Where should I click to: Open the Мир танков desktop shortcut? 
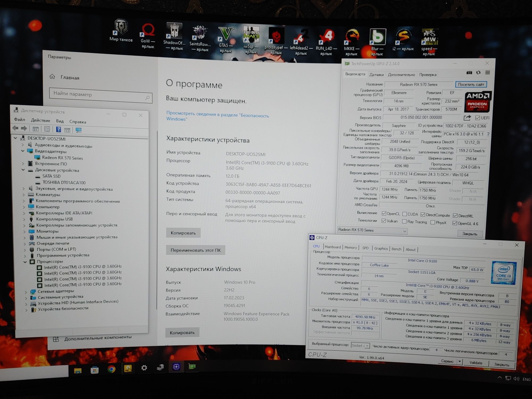tap(121, 31)
